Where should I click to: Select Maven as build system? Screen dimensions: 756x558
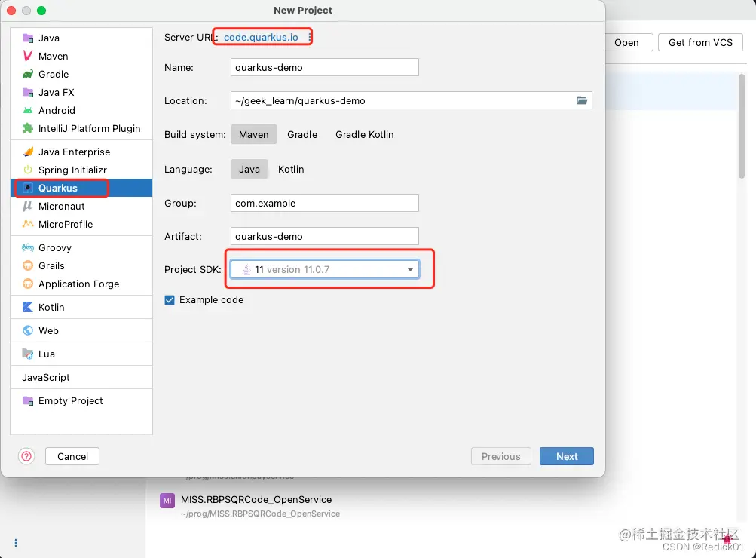[253, 134]
